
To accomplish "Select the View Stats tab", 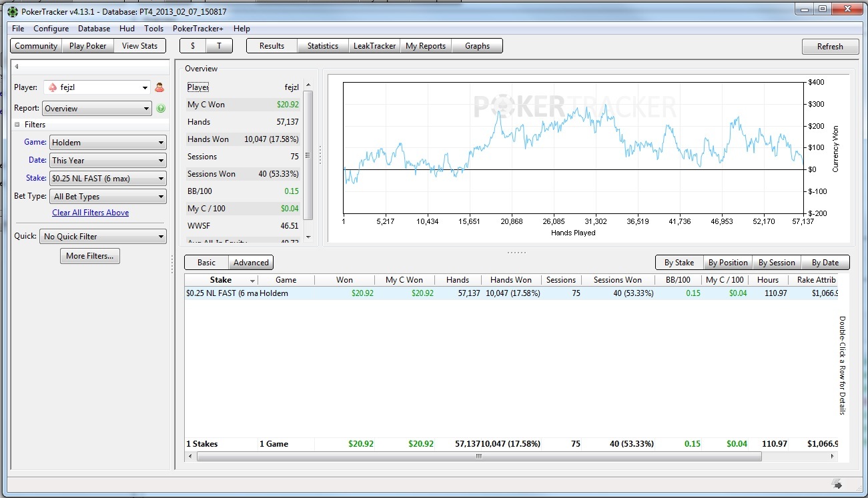I will [140, 46].
